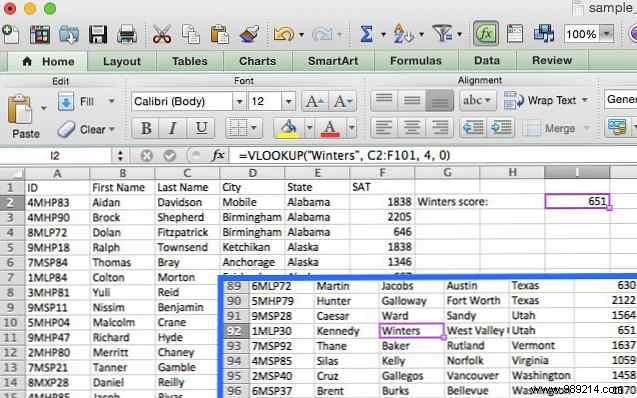
Task: Align text left horizontally
Action: point(384,128)
